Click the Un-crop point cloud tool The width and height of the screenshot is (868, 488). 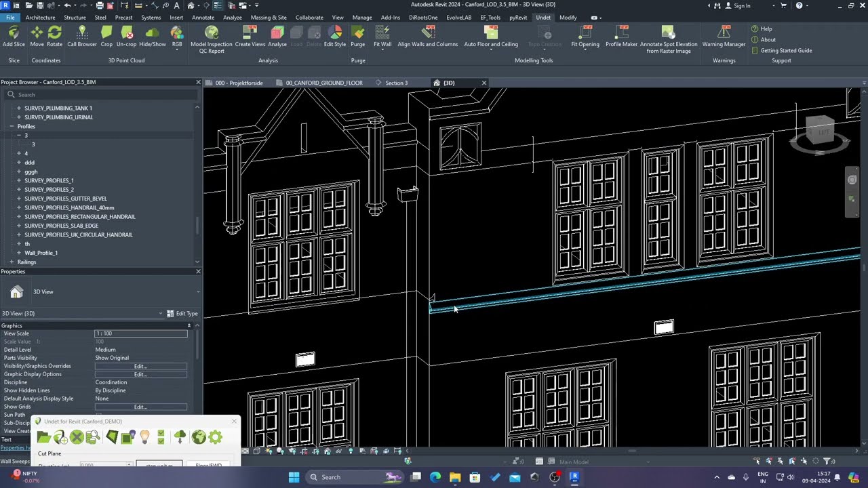(x=126, y=37)
